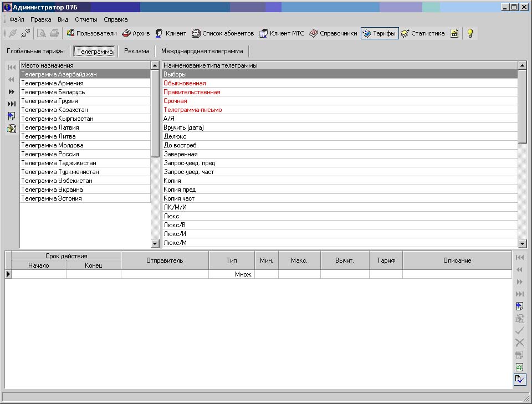Click the edit record icon below the left add icon
532x404 pixels.
(x=12, y=129)
